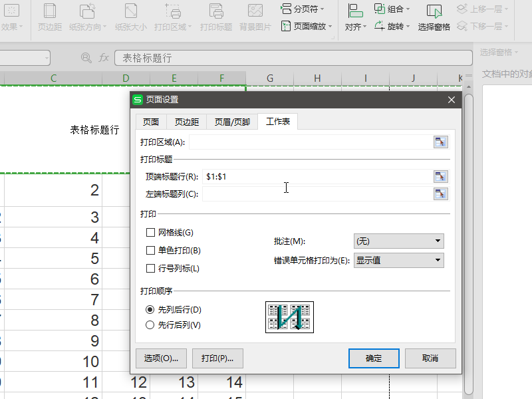This screenshot has height=399, width=532.
Task: Open the 页边距 margins tool in ribbon
Action: [x=49, y=17]
